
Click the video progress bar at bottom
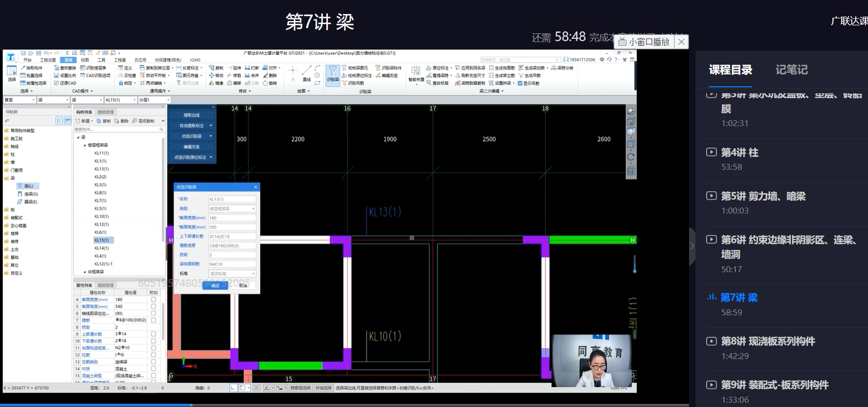[x=345, y=405]
